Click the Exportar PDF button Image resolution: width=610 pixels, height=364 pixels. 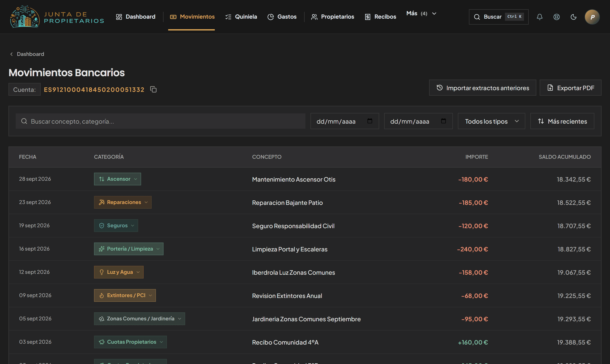570,88
